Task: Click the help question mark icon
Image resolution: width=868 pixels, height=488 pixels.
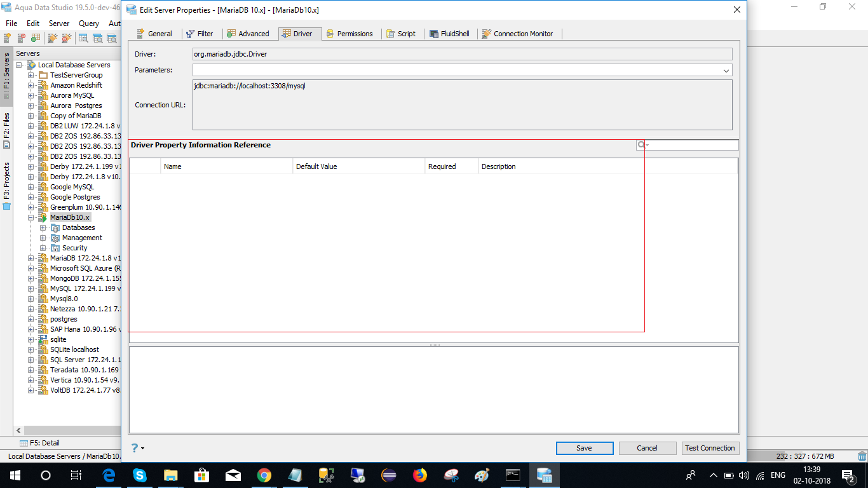Action: [134, 448]
